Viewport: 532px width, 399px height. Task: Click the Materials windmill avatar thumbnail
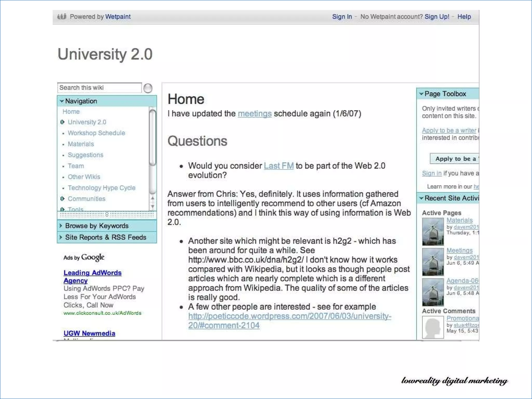(433, 231)
